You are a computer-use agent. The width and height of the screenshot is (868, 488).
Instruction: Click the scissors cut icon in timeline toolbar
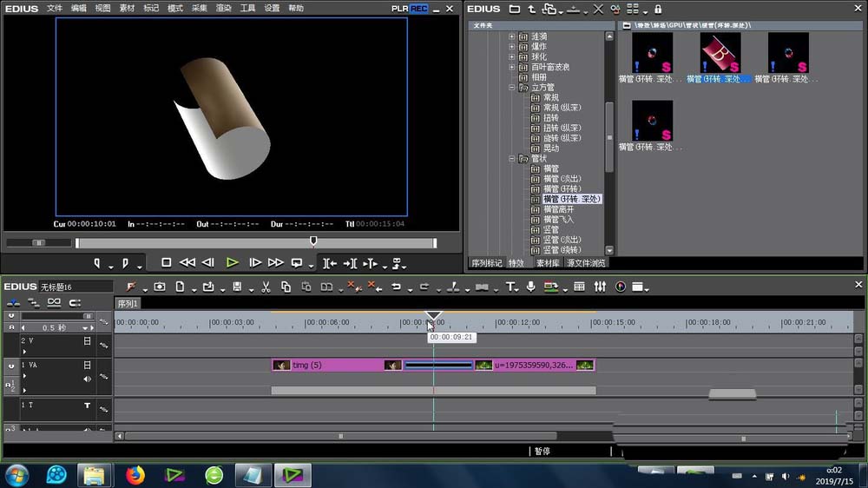point(266,287)
